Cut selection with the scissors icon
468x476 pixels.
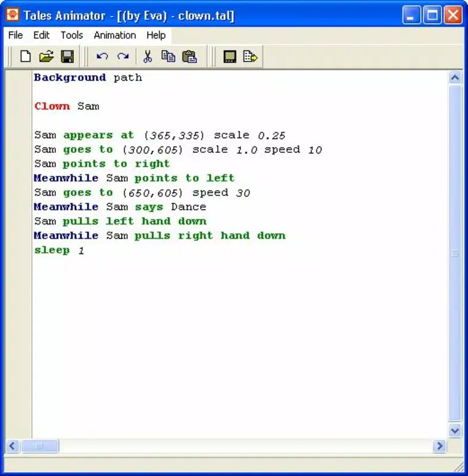coord(148,57)
